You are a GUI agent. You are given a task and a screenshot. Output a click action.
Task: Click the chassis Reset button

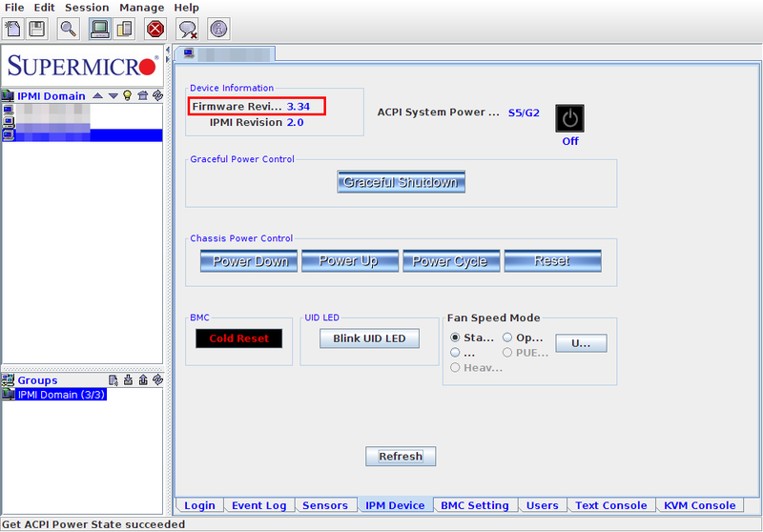point(553,261)
